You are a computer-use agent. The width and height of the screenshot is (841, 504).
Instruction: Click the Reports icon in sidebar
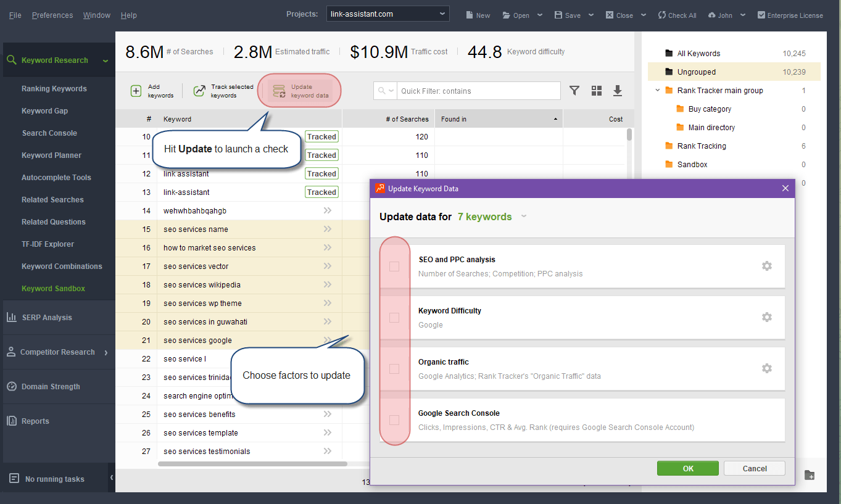11,421
